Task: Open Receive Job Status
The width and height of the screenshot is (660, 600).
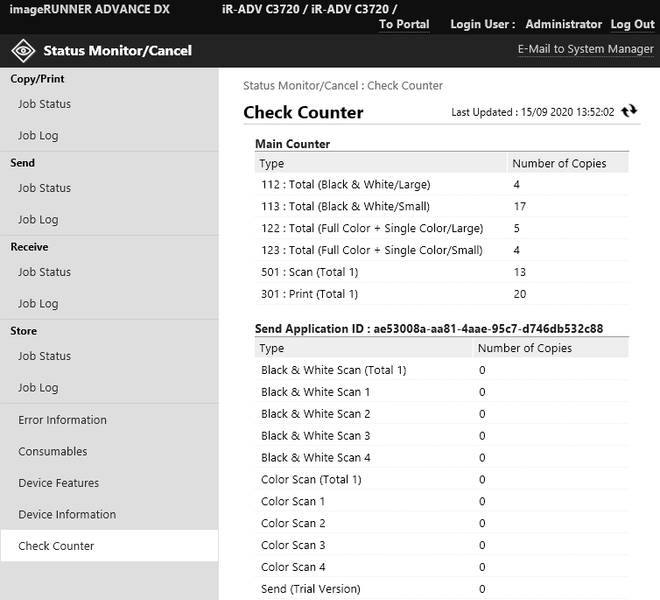Action: point(44,272)
